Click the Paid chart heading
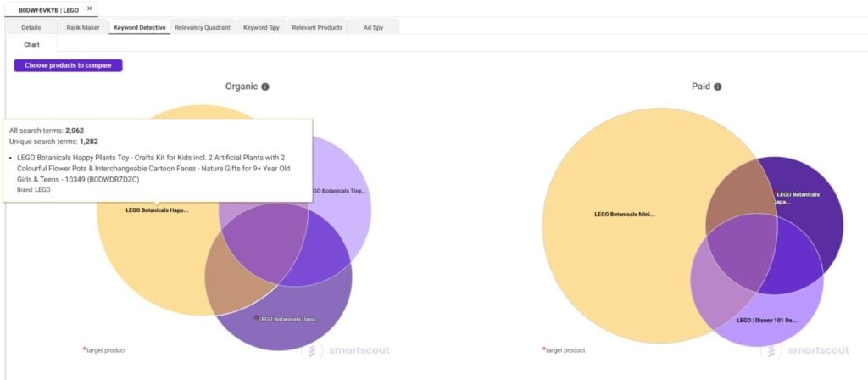Screen dimensions: 868x380 (x=701, y=87)
